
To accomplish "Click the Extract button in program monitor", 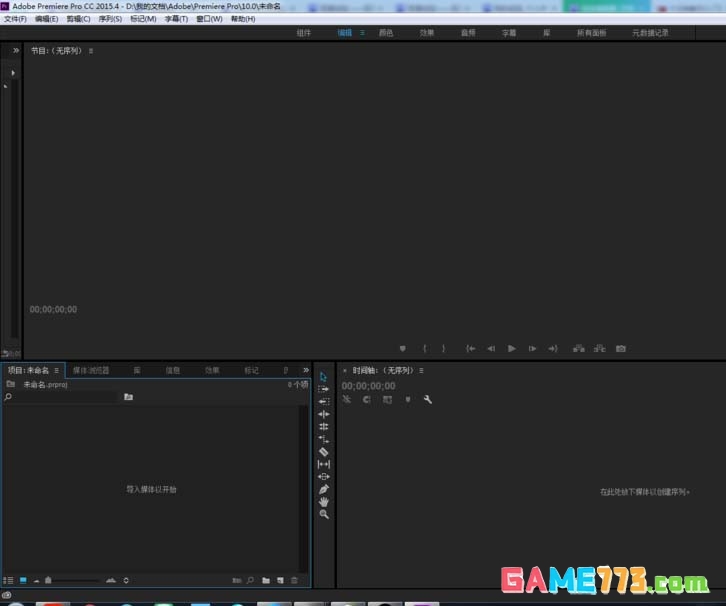I will click(600, 348).
